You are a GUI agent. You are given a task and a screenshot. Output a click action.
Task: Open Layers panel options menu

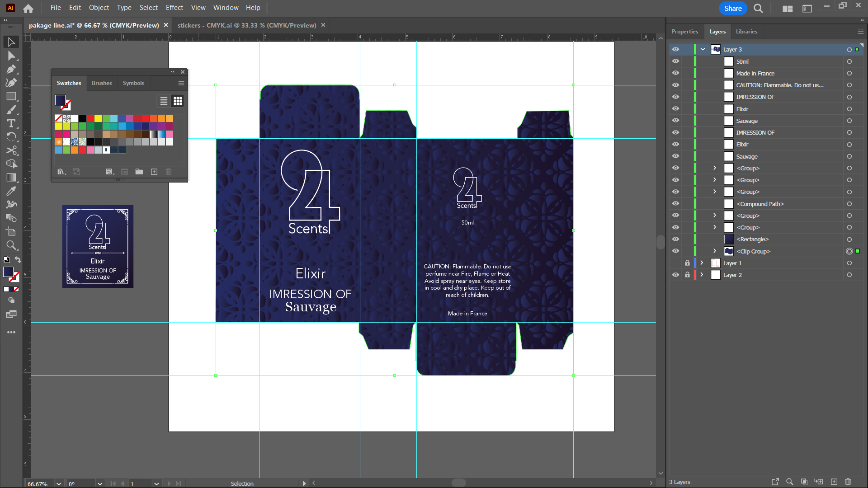pyautogui.click(x=860, y=32)
